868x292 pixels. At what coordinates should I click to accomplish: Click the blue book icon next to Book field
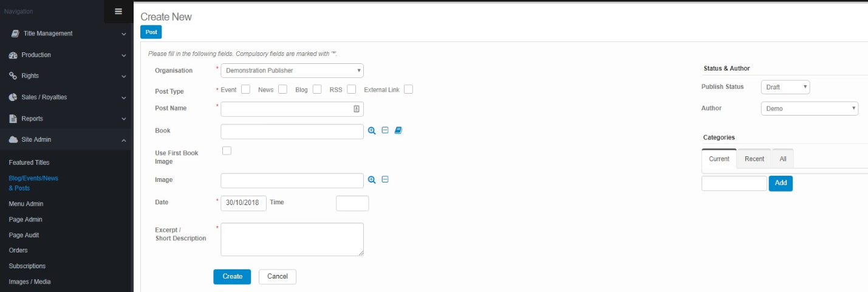[398, 130]
